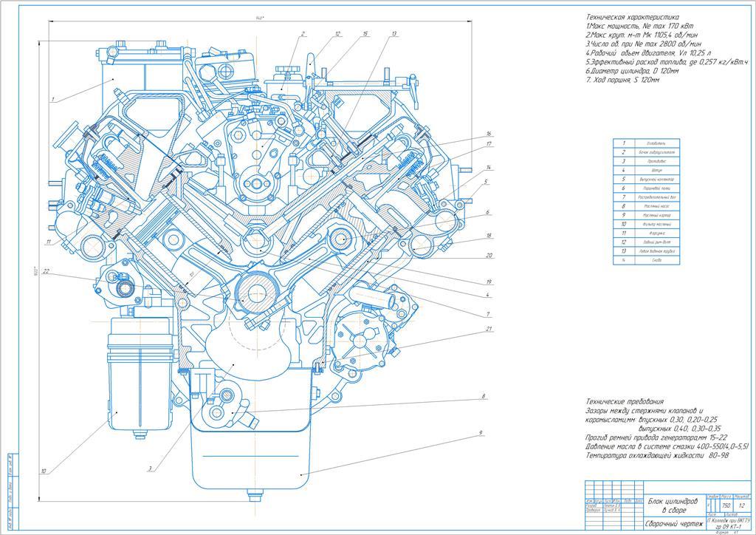Select the 'Бачок гидроусилителя' parts table row
The image size is (756, 535).
click(x=646, y=152)
